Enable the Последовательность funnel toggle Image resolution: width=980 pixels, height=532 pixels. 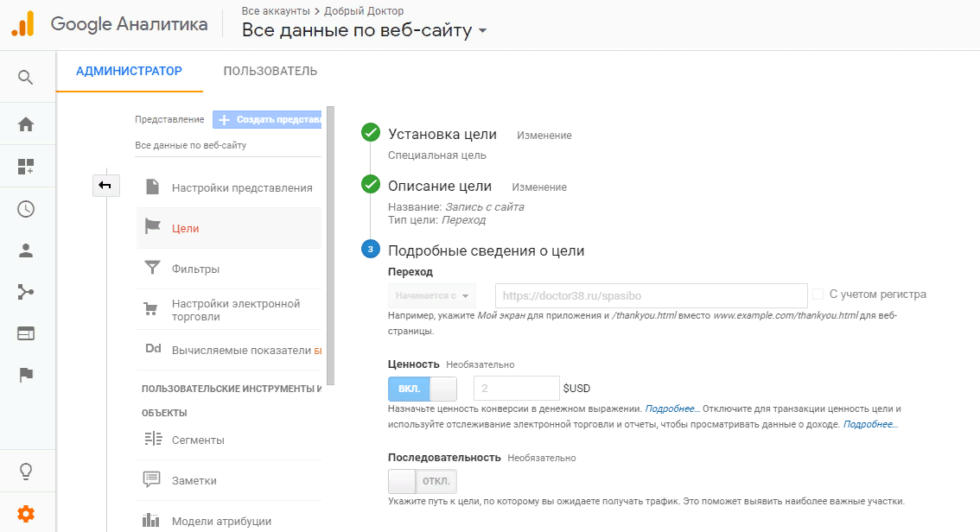(423, 481)
